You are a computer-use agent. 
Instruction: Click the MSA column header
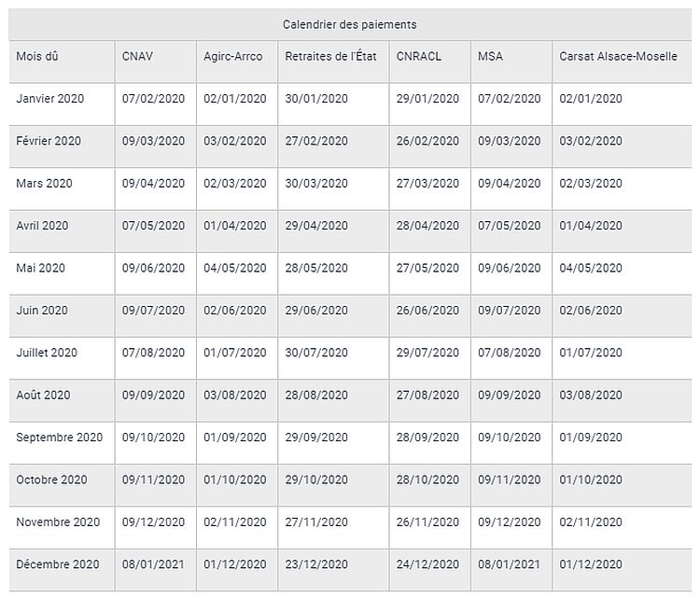[x=490, y=57]
